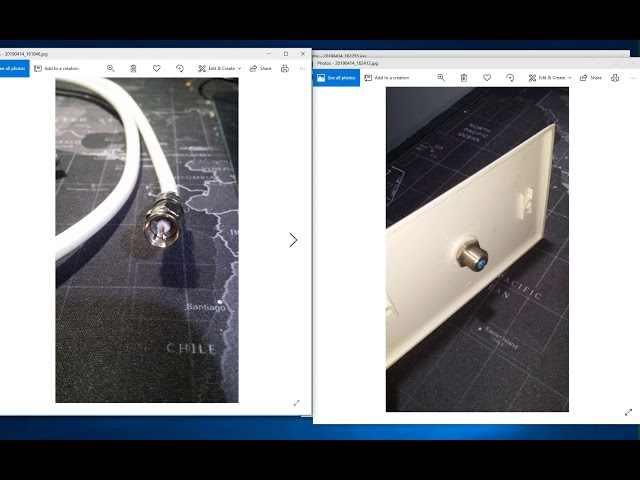Image resolution: width=640 pixels, height=480 pixels.
Task: Expand Edit & Create dropdown in right window
Action: [x=550, y=78]
